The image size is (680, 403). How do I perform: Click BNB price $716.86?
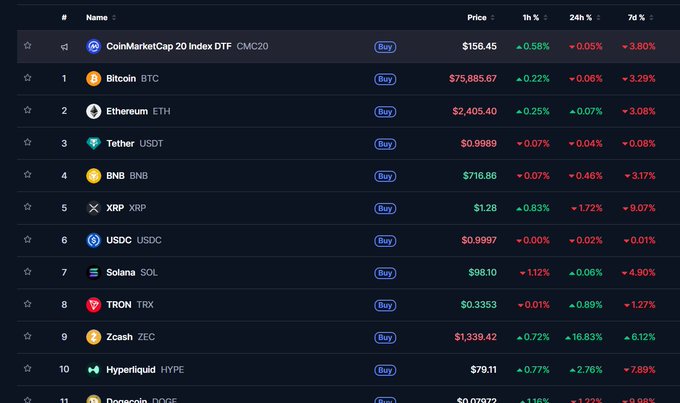point(480,176)
